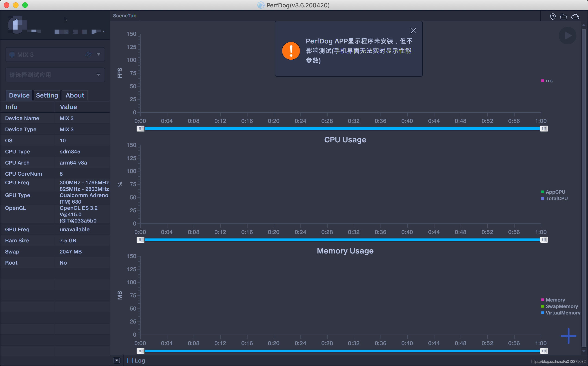Click the CPU Arch value arm64-v8a
The image size is (588, 366).
pyautogui.click(x=73, y=163)
